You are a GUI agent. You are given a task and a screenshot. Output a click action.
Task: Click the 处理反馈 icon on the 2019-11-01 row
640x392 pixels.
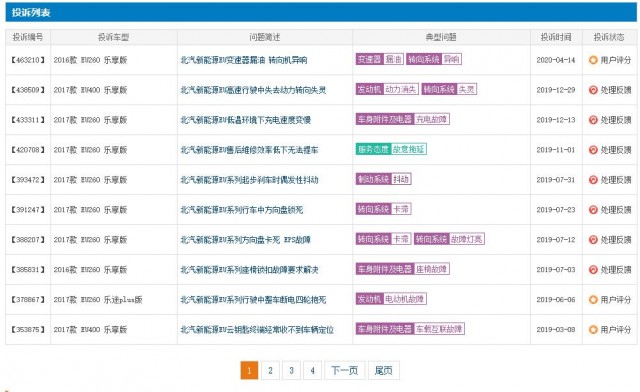tap(593, 150)
